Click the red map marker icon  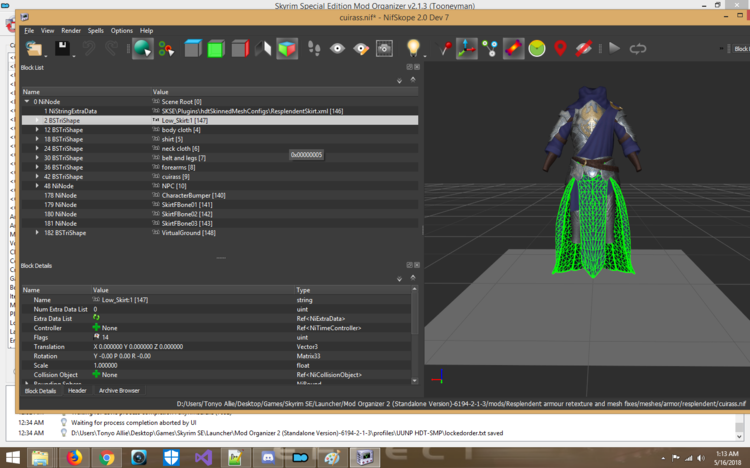pyautogui.click(x=560, y=48)
